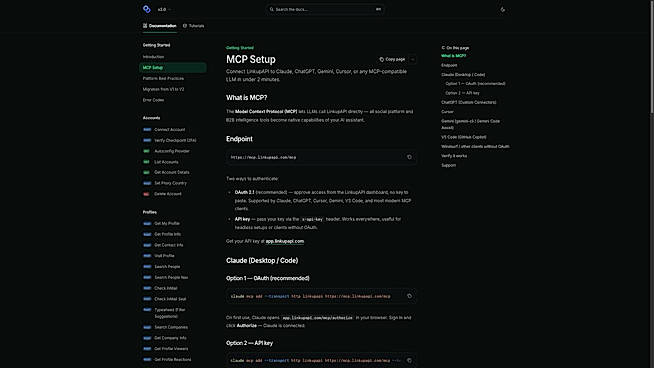The image size is (654, 368).
Task: Open Get Account Details endpoint
Action: 172,172
